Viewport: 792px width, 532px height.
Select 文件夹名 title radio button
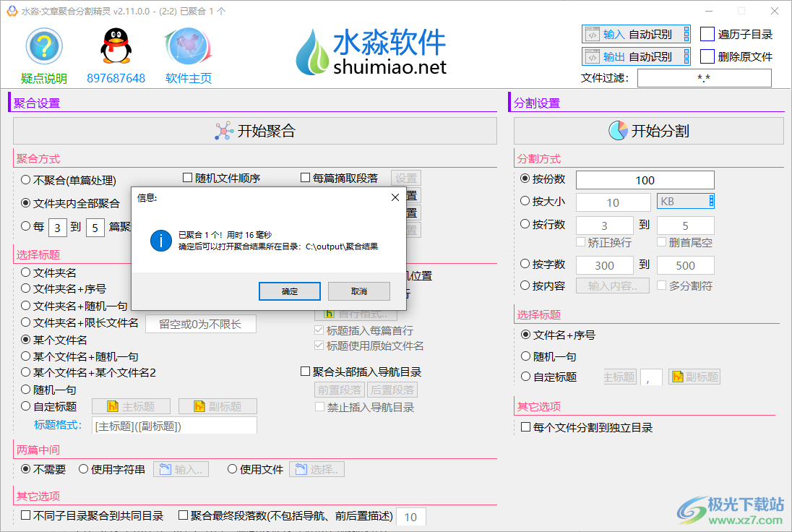click(26, 273)
